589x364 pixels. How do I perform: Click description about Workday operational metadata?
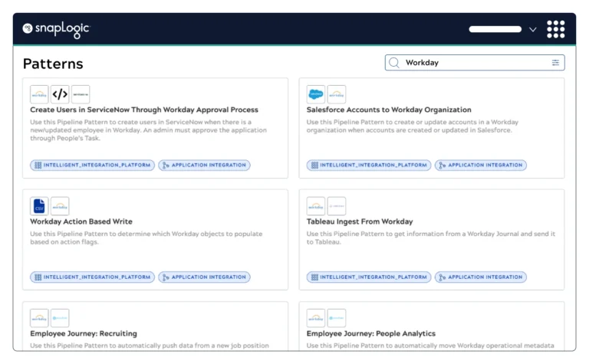point(430,346)
